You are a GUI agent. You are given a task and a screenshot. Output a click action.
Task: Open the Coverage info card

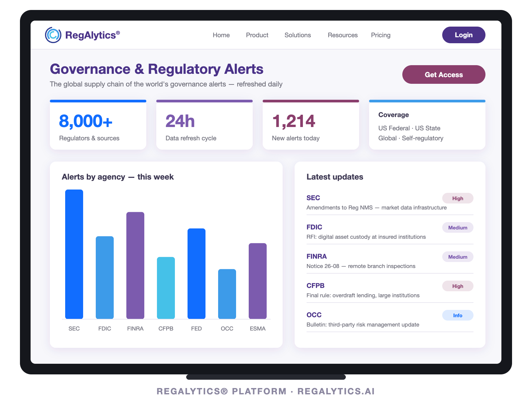tap(427, 125)
